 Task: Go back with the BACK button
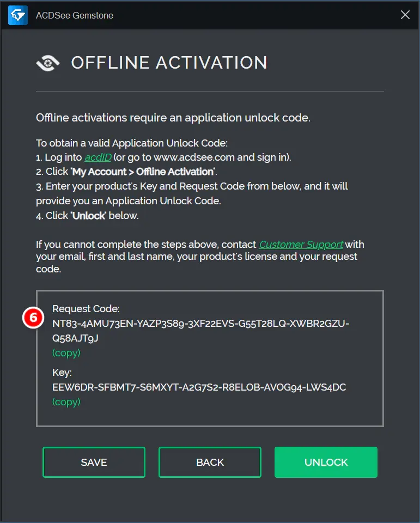tap(210, 462)
